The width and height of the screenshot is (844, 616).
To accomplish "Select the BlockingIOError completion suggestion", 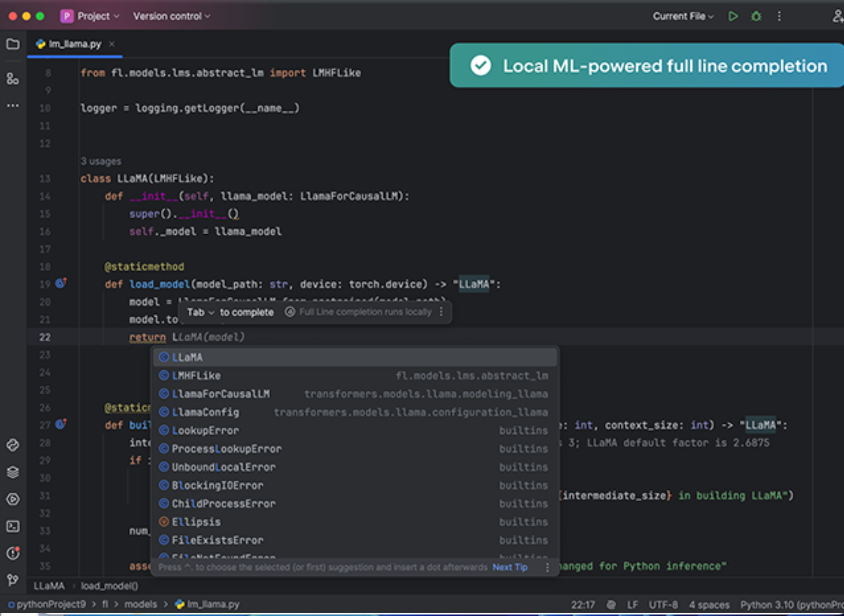I will (355, 485).
